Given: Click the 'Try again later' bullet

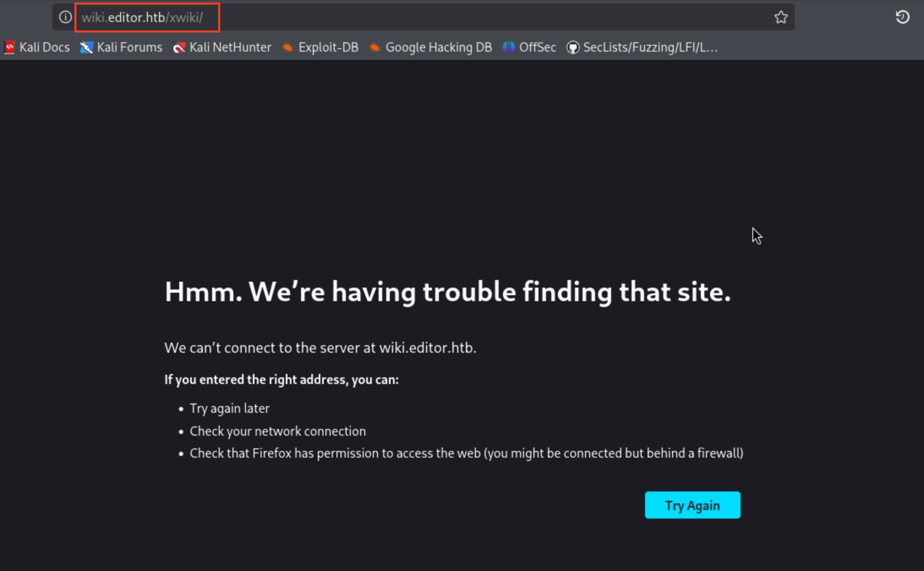Looking at the screenshot, I should click(229, 409).
